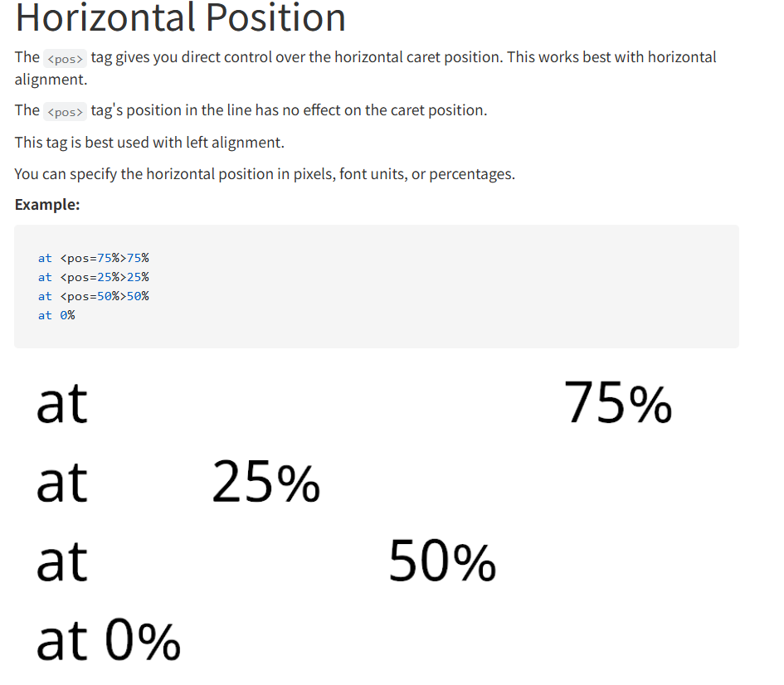Click the large "at" in the 25% row
The image size is (784, 685).
62,483
